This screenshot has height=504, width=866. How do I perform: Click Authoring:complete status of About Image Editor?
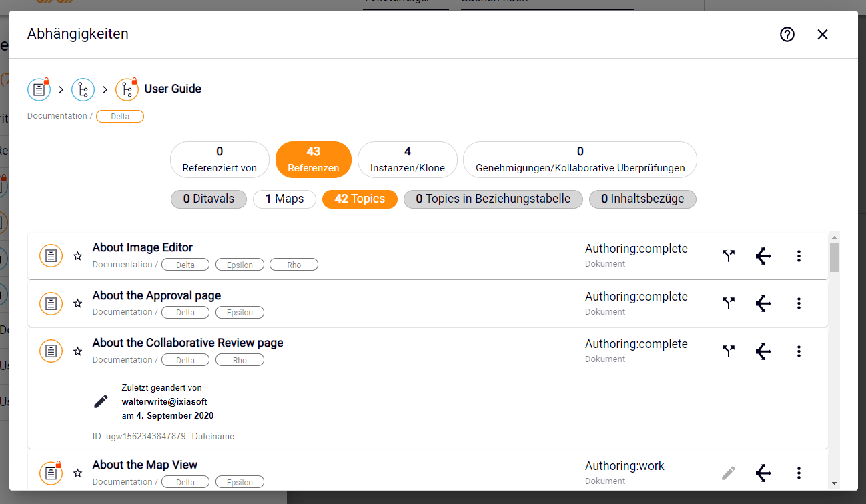tap(636, 249)
